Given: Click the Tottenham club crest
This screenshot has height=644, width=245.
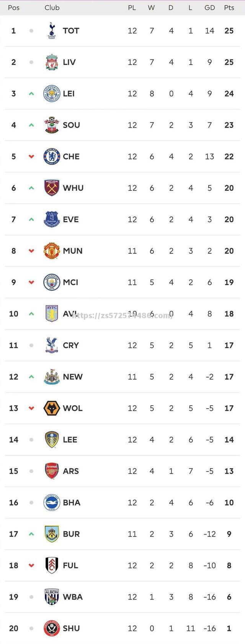Looking at the screenshot, I should 52,31.
